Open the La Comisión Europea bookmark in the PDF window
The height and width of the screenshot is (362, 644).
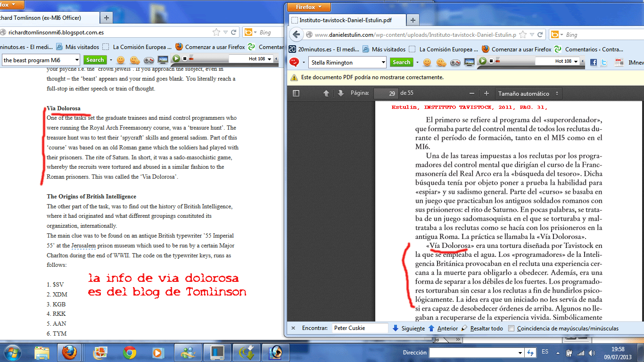click(x=444, y=49)
